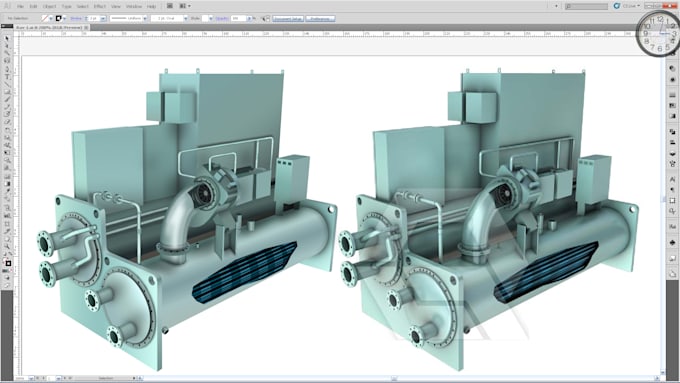
Task: Click the opacity value field
Action: tap(238, 19)
